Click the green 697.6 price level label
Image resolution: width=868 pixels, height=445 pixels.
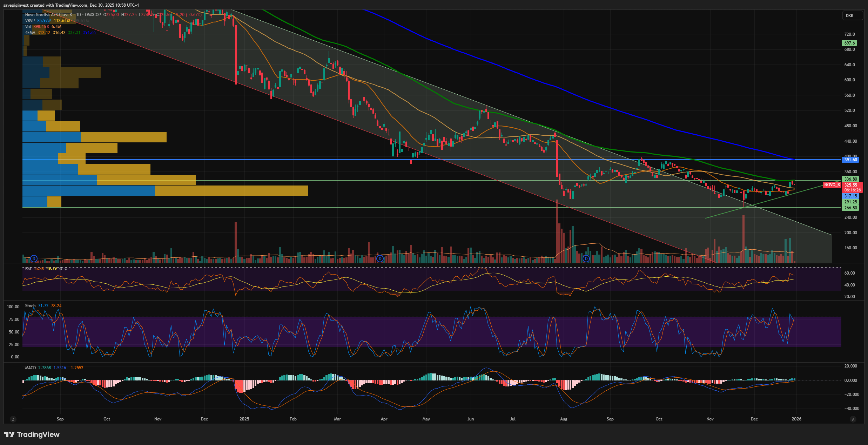tap(849, 43)
